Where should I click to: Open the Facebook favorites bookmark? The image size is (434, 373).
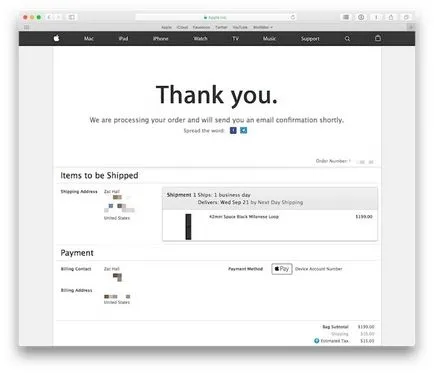(x=201, y=27)
